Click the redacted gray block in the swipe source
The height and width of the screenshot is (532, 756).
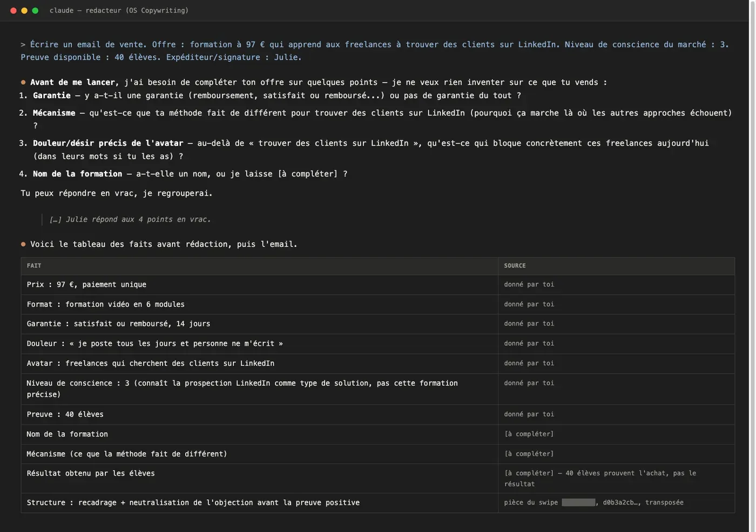point(578,503)
